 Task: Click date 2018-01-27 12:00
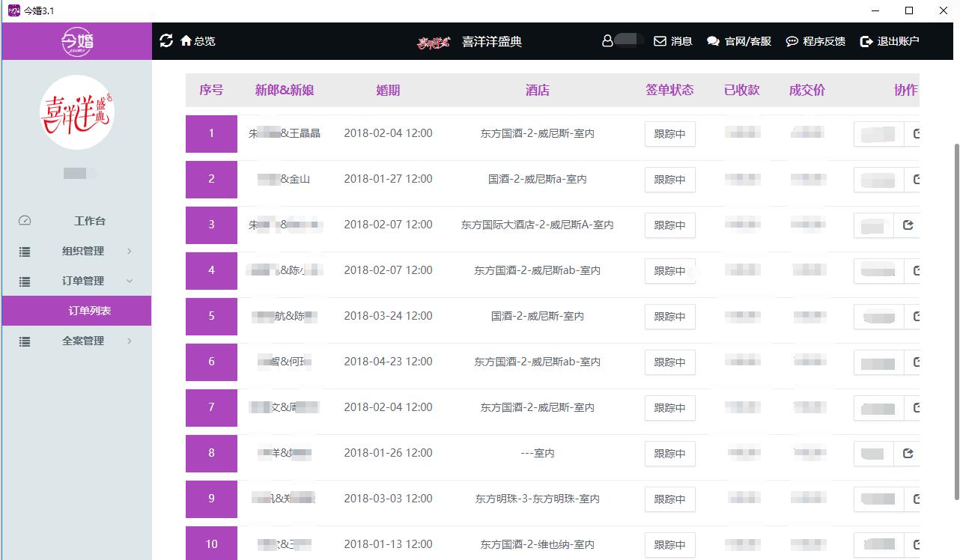click(x=388, y=179)
